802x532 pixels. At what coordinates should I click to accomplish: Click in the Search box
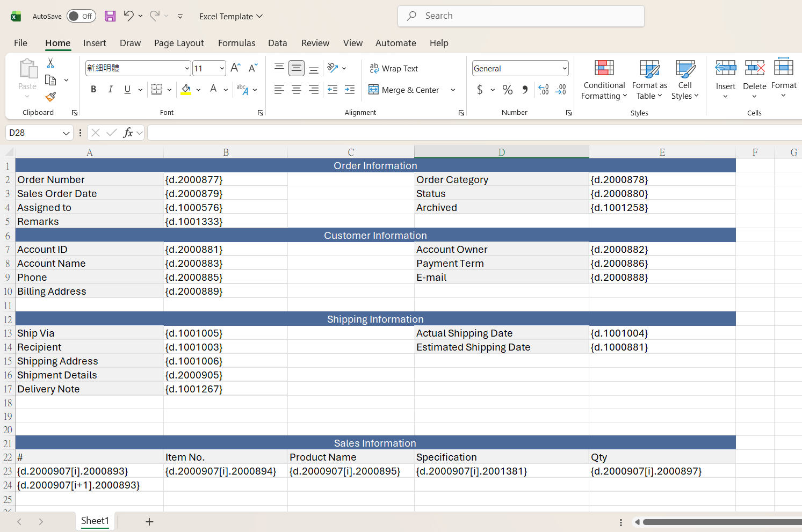521,16
